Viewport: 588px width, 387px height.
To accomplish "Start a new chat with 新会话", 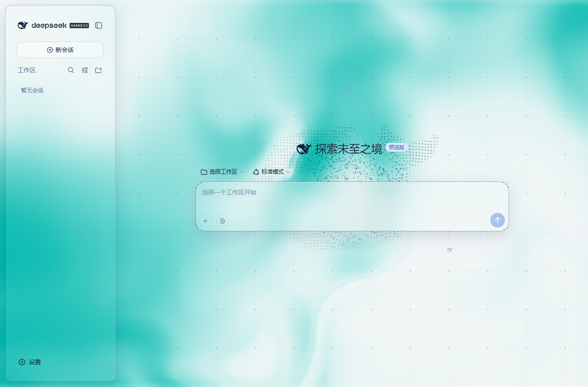I will [60, 50].
